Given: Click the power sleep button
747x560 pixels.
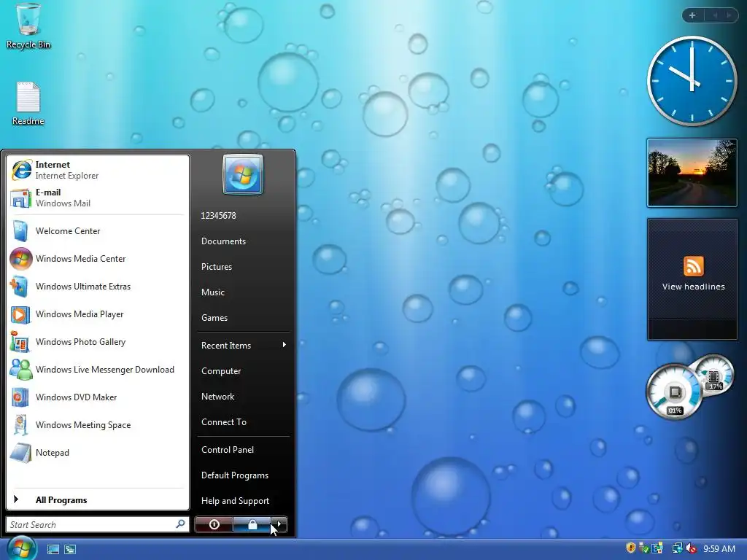Looking at the screenshot, I should [x=214, y=524].
